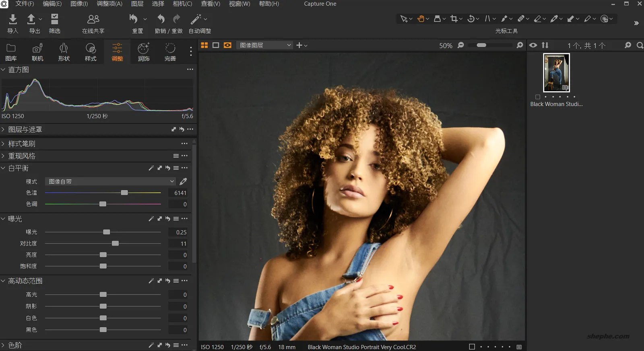Image resolution: width=644 pixels, height=351 pixels.
Task: Select the crop tool
Action: tap(454, 19)
